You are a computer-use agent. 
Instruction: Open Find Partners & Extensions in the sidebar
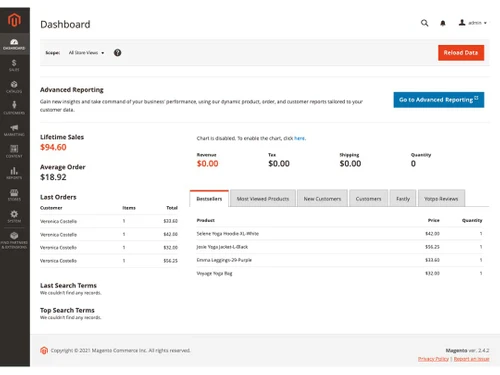(x=14, y=240)
